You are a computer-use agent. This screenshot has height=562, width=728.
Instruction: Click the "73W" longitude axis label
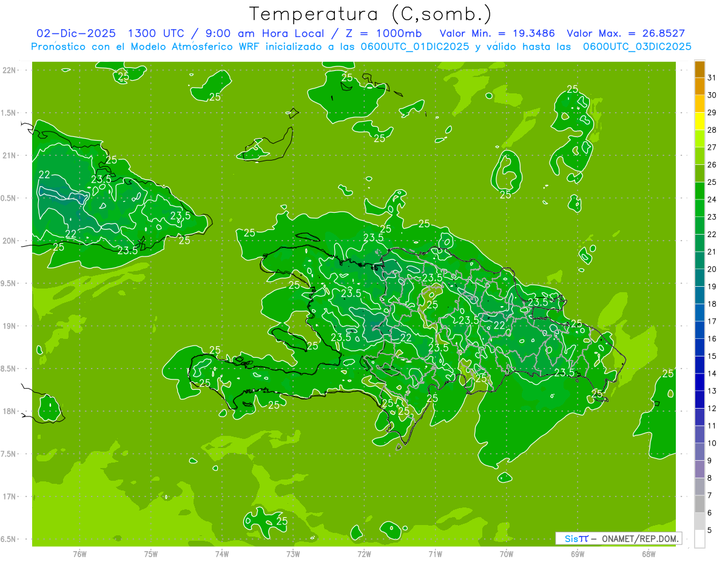coord(293,554)
